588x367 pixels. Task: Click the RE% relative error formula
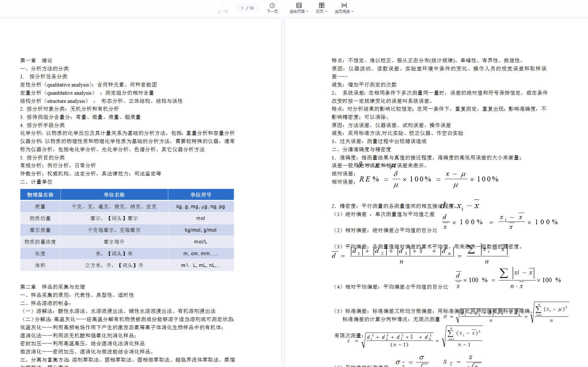coord(428,179)
